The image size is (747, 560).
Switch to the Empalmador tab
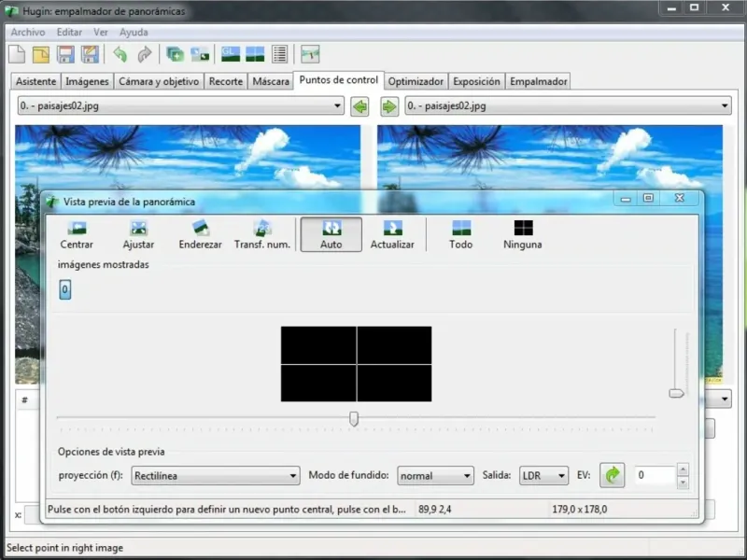click(x=539, y=81)
